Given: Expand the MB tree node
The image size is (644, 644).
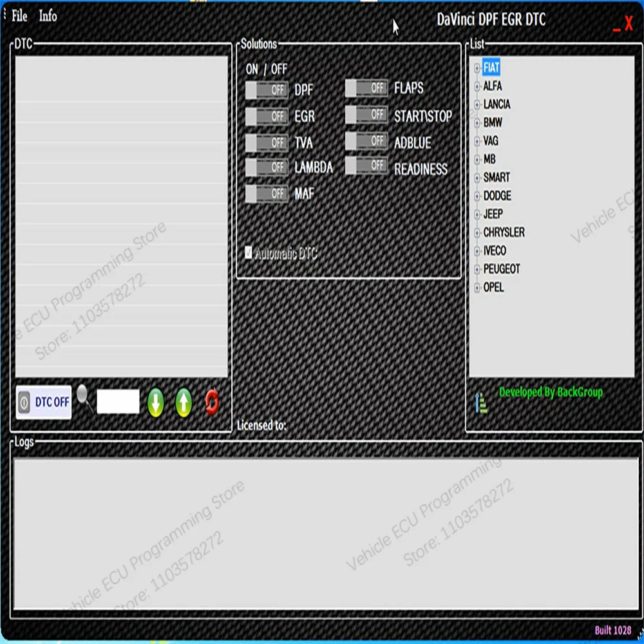Looking at the screenshot, I should click(x=477, y=159).
